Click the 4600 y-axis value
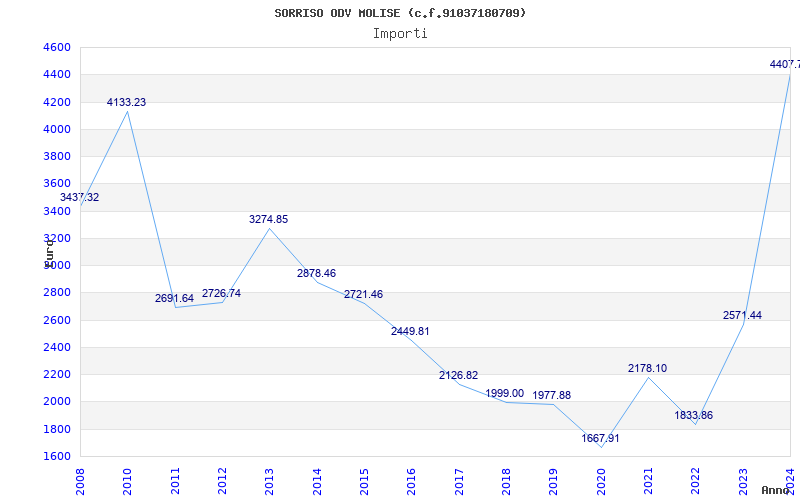The width and height of the screenshot is (800, 500). 57,47
